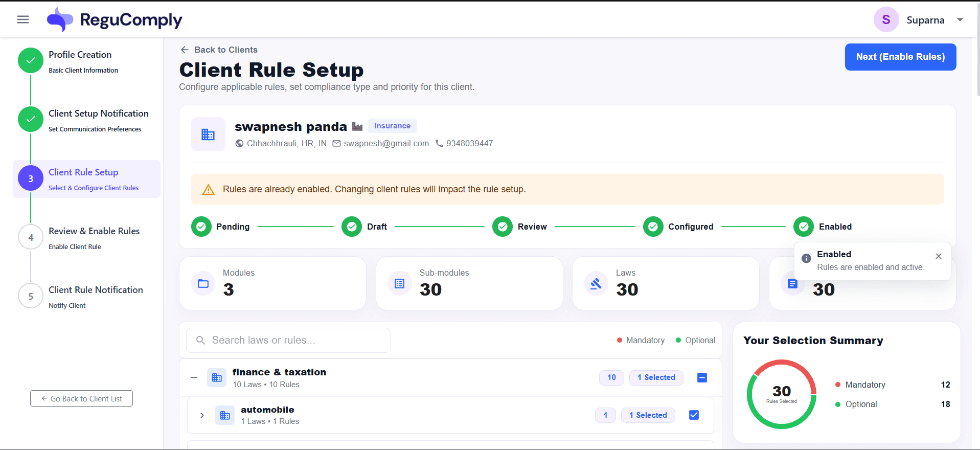The image size is (980, 450).
Task: Click finance & taxation 1 Selected badge
Action: tap(656, 377)
